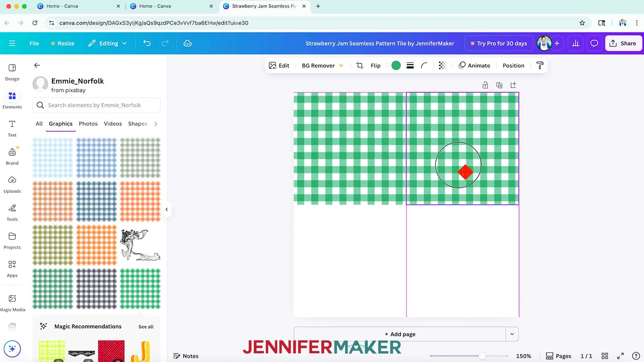This screenshot has width=644, height=362.
Task: Lock the page with padlock icon
Action: [485, 85]
